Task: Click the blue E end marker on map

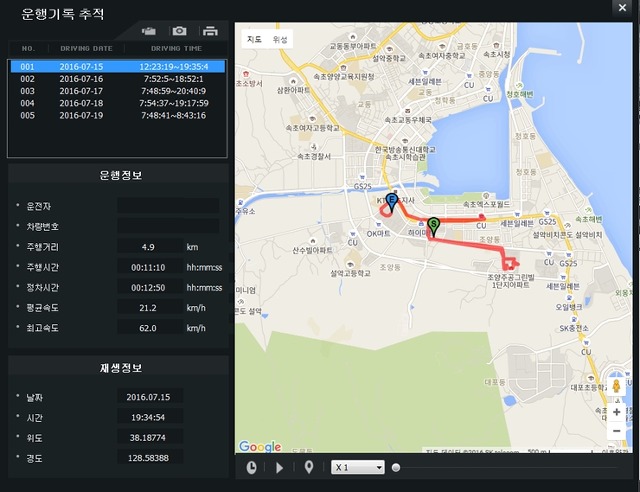Action: [392, 203]
